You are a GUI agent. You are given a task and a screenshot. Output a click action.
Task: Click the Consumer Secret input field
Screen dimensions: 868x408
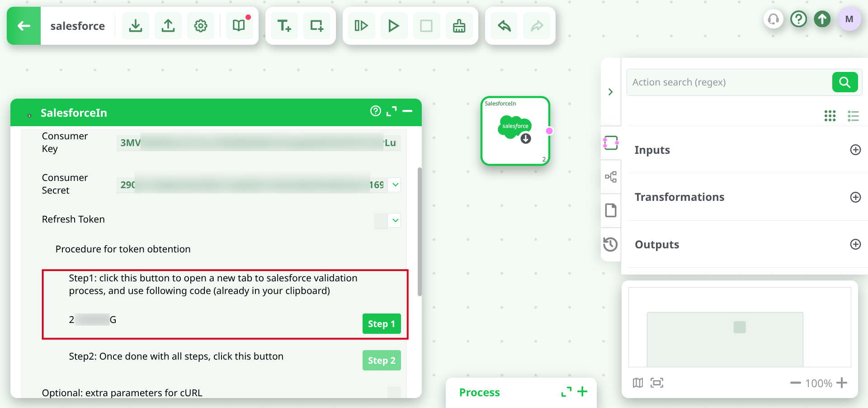click(252, 185)
